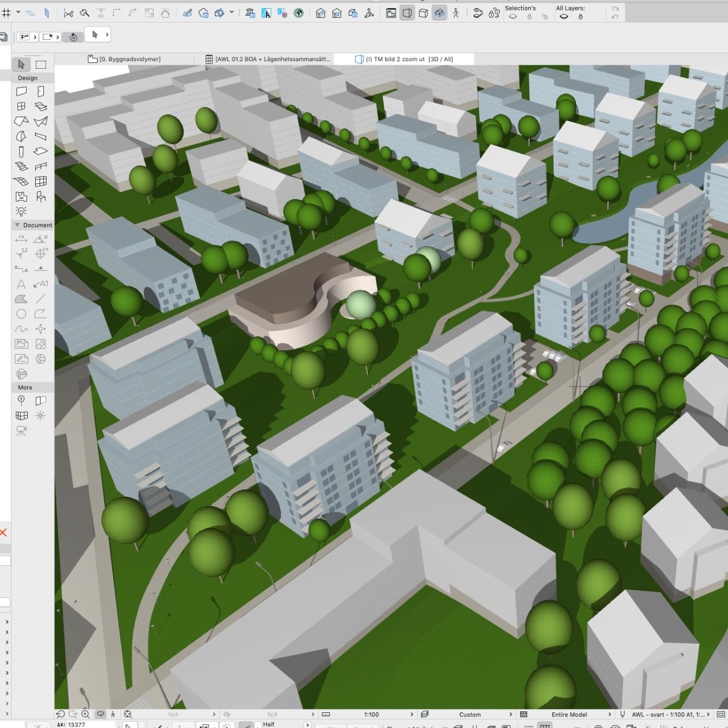The height and width of the screenshot is (728, 728).
Task: Select the Curtain Wall tool
Action: click(40, 181)
